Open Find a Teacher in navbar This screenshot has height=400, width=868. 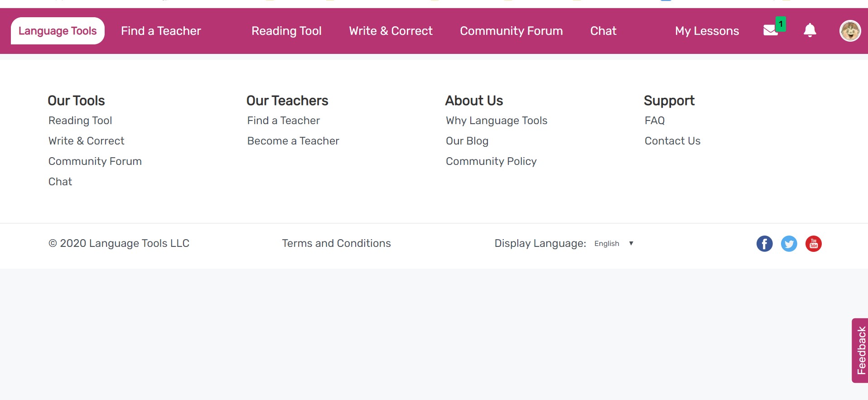(x=161, y=31)
